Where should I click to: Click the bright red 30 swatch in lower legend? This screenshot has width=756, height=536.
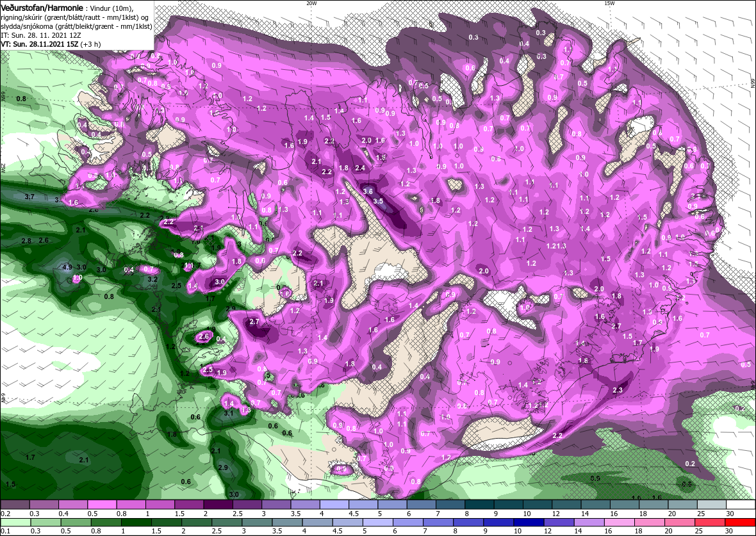click(739, 523)
